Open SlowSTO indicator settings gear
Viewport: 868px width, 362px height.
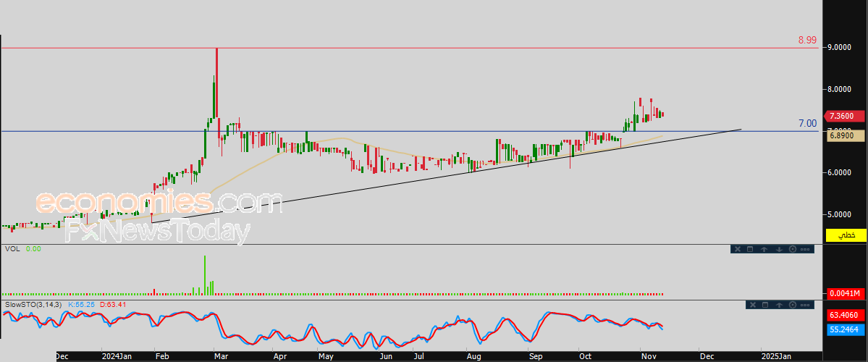pyautogui.click(x=792, y=304)
